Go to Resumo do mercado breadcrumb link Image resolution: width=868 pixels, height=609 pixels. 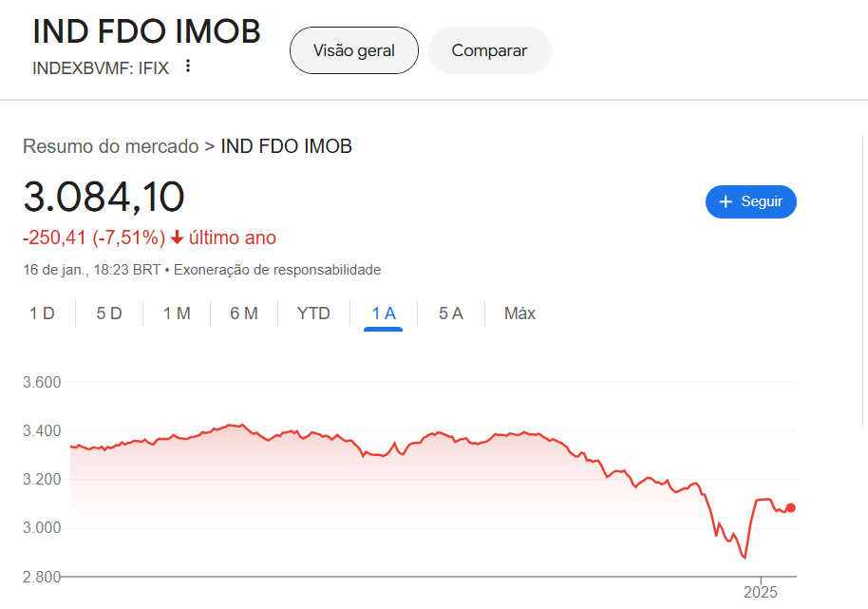pos(110,146)
